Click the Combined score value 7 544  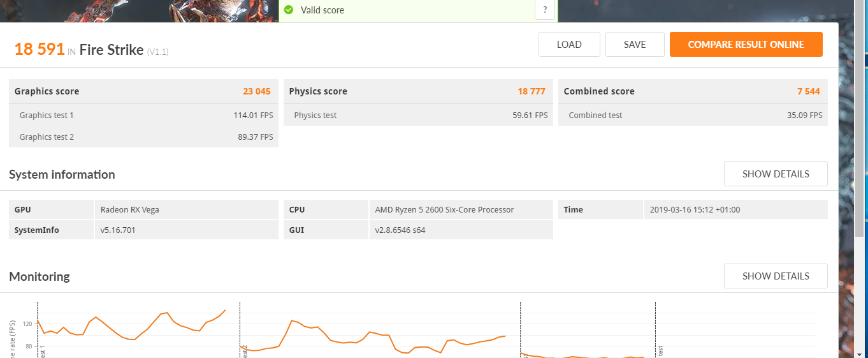click(809, 91)
